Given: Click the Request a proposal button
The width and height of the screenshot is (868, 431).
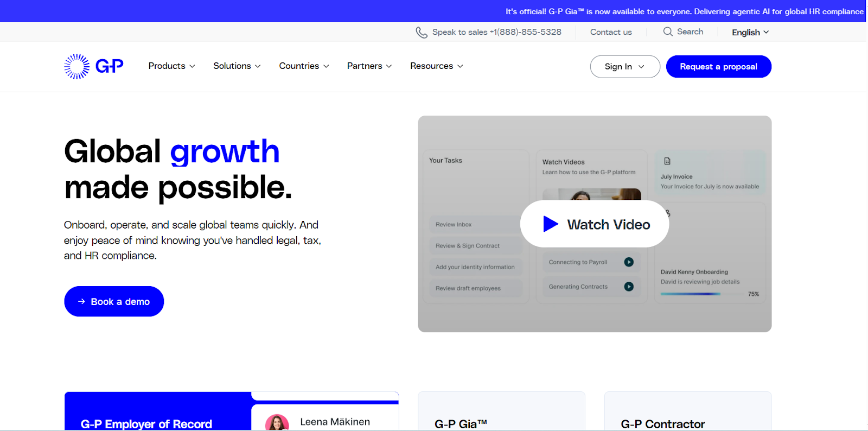Looking at the screenshot, I should 718,66.
